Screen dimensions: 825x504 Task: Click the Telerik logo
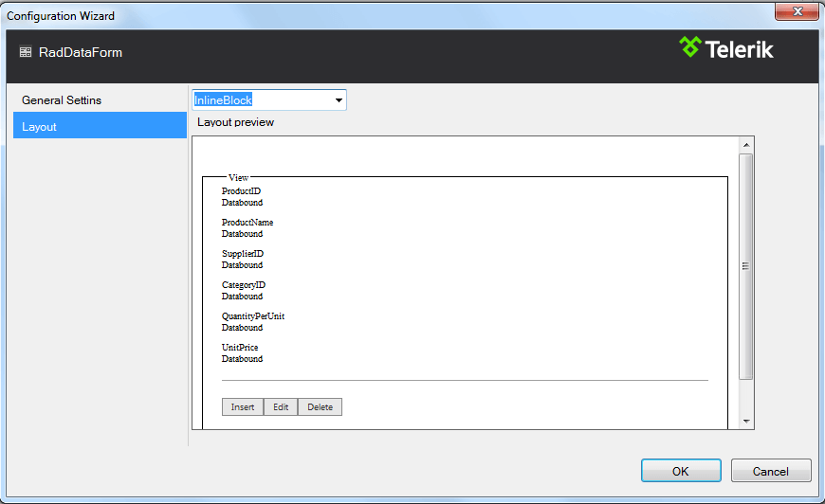(726, 49)
